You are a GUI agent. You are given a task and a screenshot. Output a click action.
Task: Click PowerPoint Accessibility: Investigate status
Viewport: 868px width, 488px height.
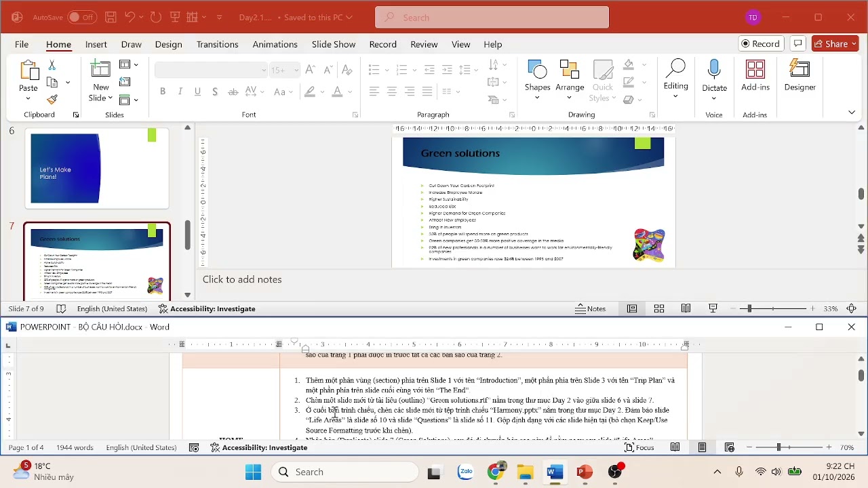pos(207,308)
